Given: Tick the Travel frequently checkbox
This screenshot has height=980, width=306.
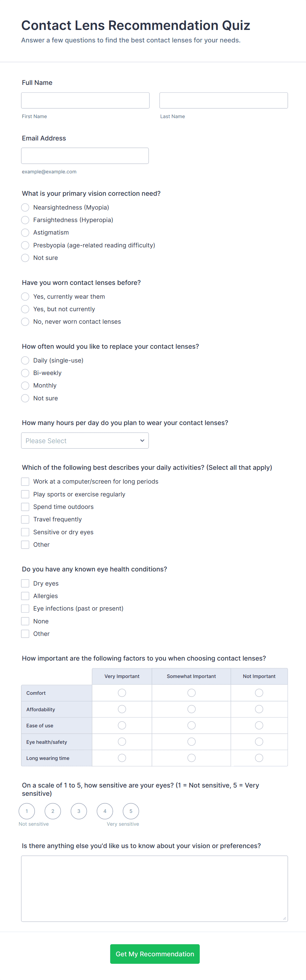Looking at the screenshot, I should tap(25, 519).
